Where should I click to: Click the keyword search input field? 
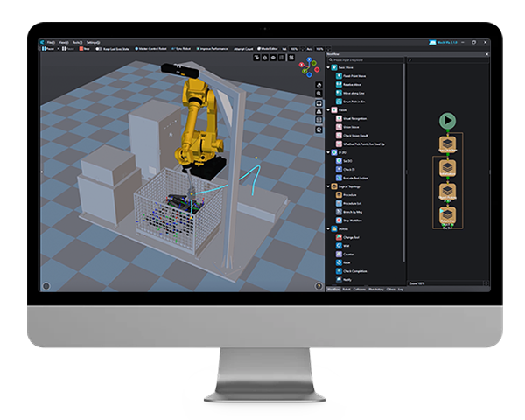(x=363, y=59)
